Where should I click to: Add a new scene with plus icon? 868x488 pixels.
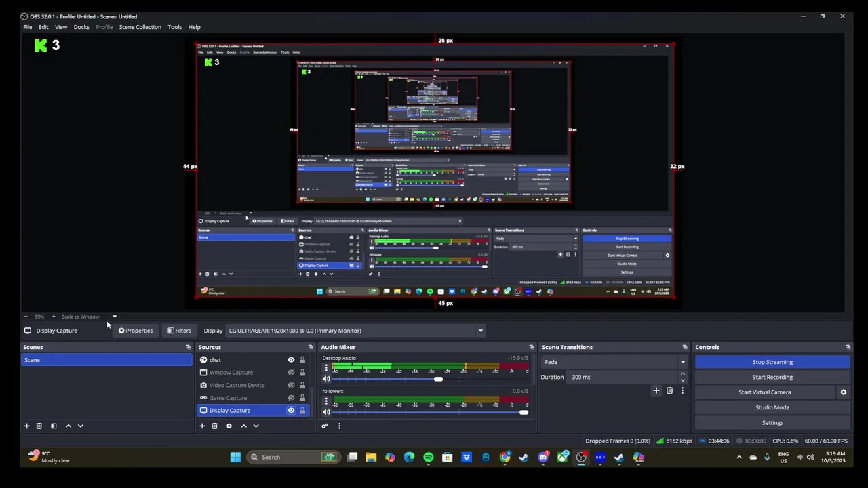[26, 426]
